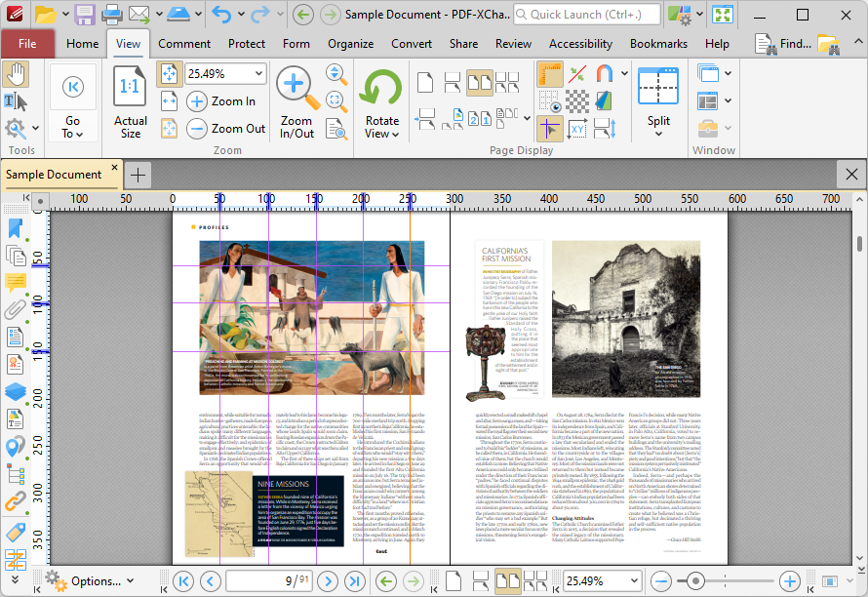
Task: Click the Undo arrow in title bar
Action: click(221, 15)
